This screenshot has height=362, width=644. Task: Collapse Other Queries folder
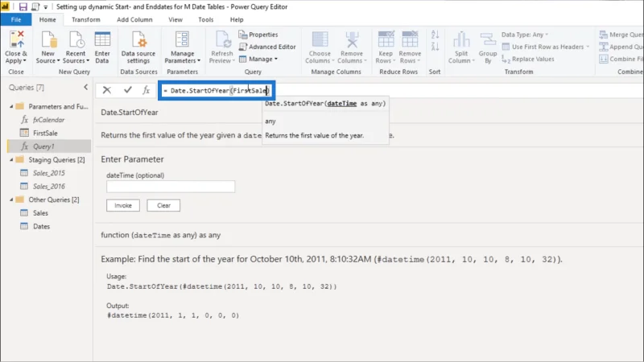tap(11, 200)
